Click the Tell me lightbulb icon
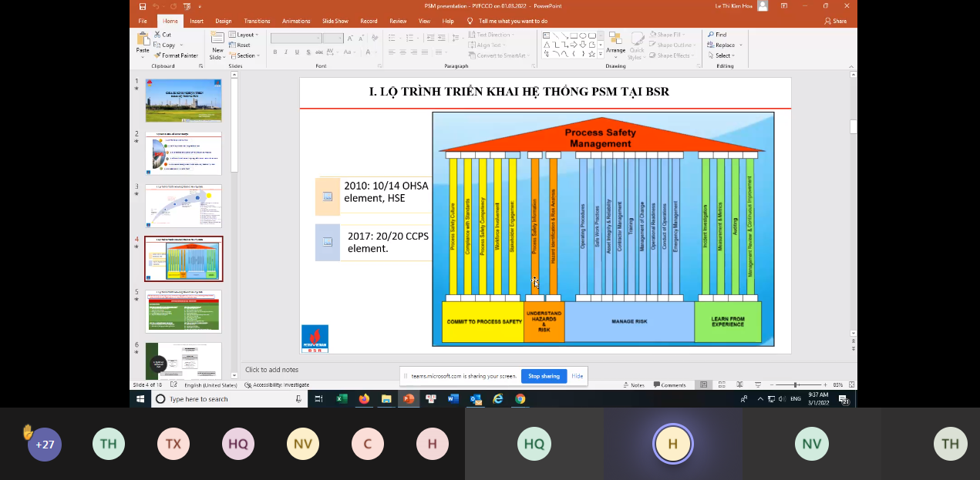This screenshot has height=480, width=980. click(470, 21)
